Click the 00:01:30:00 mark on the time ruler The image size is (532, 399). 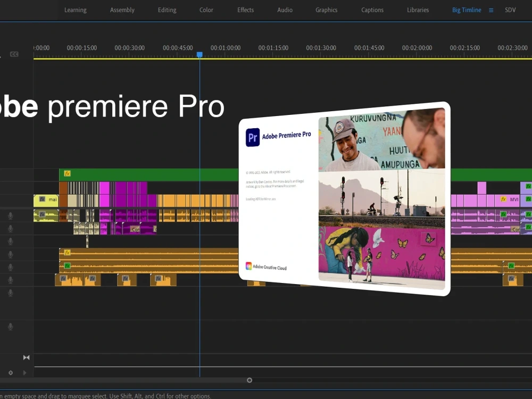click(321, 48)
